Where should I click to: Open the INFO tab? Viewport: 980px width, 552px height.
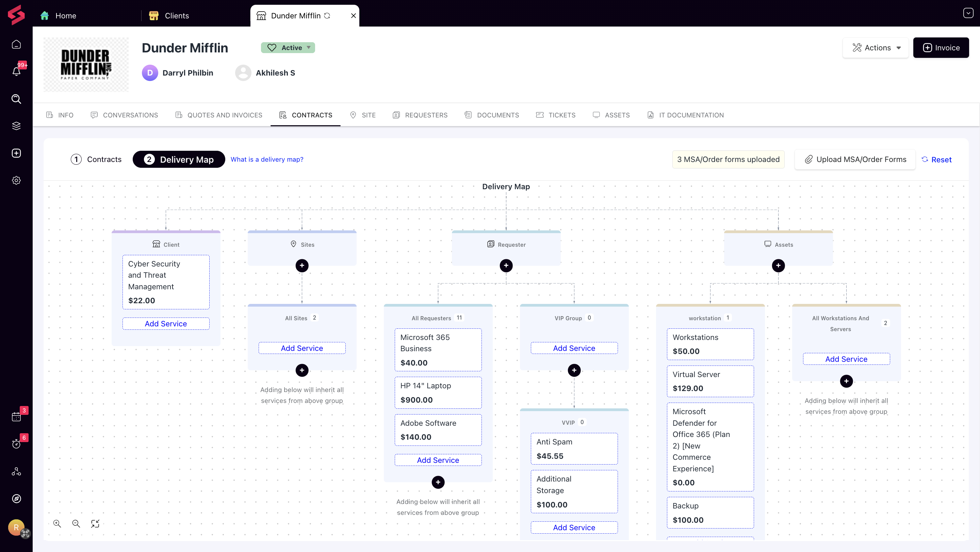(60, 115)
